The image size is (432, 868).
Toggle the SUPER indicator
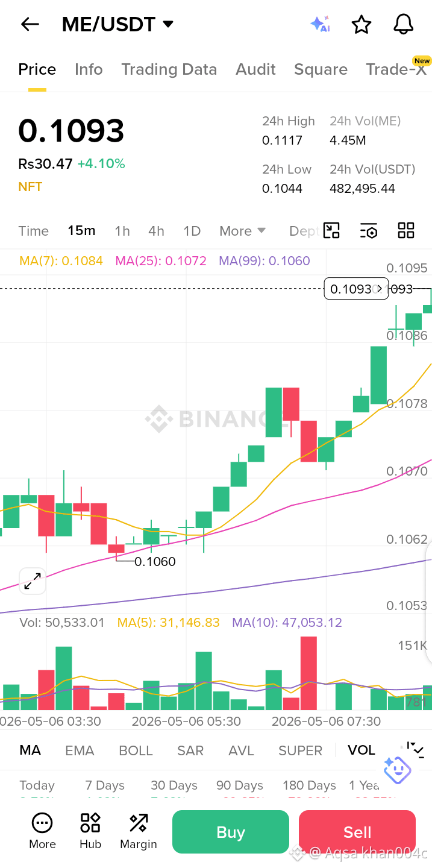(300, 750)
